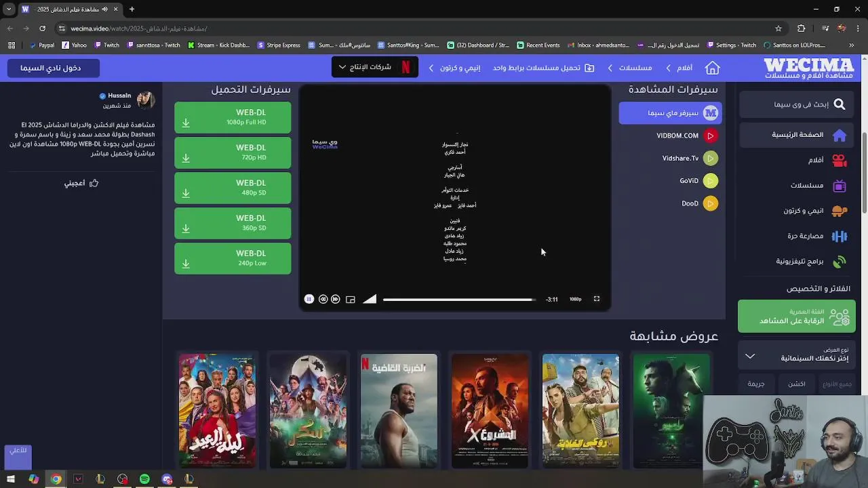Click the search field إبحث فى وى سيما
Viewport: 868px width, 488px height.
(797, 104)
